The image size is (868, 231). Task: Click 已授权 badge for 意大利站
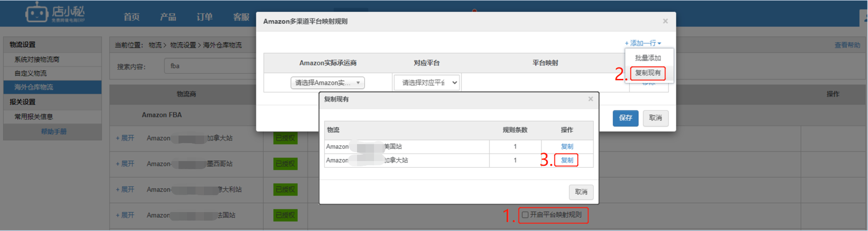(285, 189)
